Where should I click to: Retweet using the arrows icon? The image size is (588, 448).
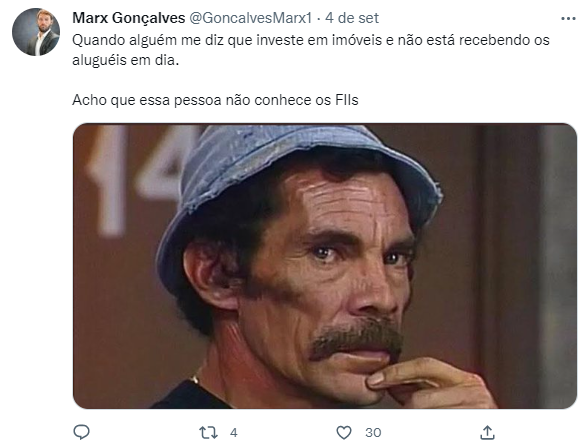pos(208,433)
